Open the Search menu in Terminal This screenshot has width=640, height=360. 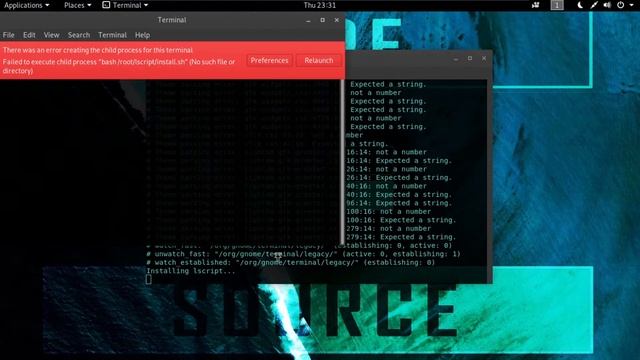pyautogui.click(x=79, y=35)
